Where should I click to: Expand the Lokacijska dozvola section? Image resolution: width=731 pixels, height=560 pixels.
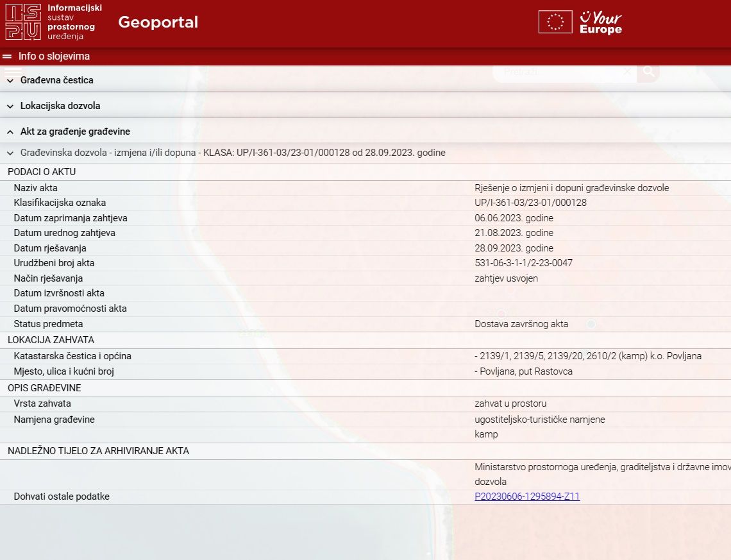[x=60, y=106]
